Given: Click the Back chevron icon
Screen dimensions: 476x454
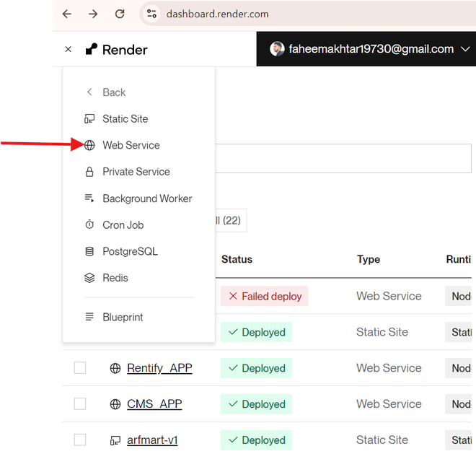Looking at the screenshot, I should tap(89, 92).
